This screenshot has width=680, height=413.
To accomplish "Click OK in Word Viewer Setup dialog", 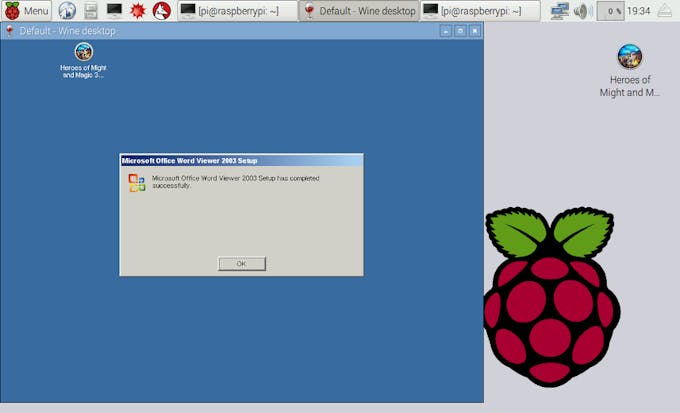I will (x=242, y=263).
